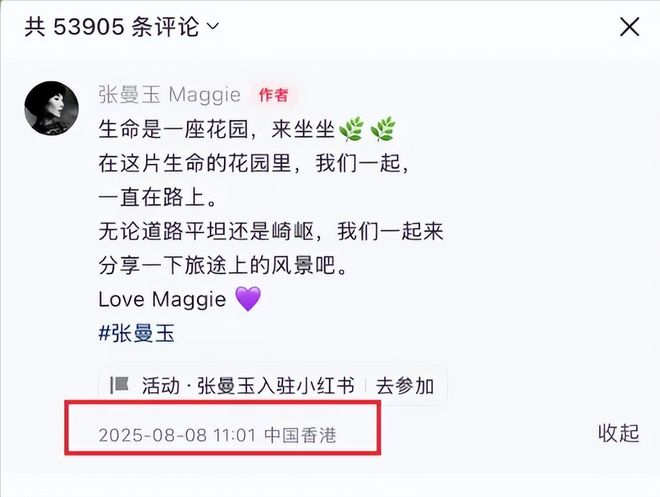Open 张曼玉 Maggie's profile avatar
Screen dimensions: 660x497
click(52, 108)
